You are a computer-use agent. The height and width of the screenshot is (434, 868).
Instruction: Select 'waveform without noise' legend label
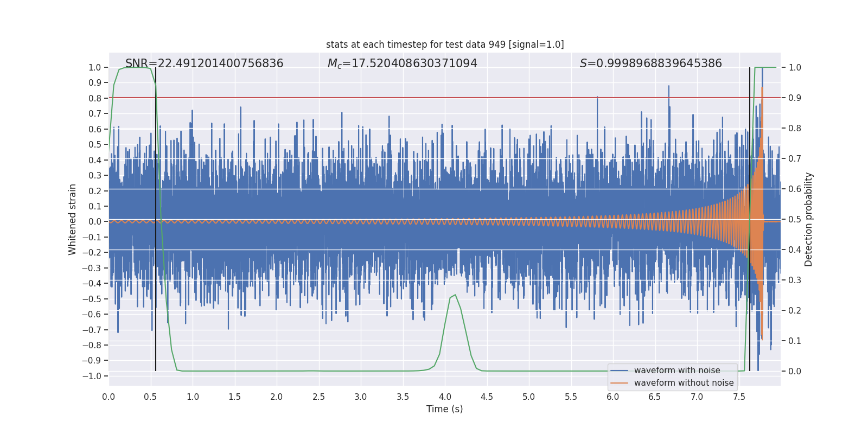click(684, 383)
